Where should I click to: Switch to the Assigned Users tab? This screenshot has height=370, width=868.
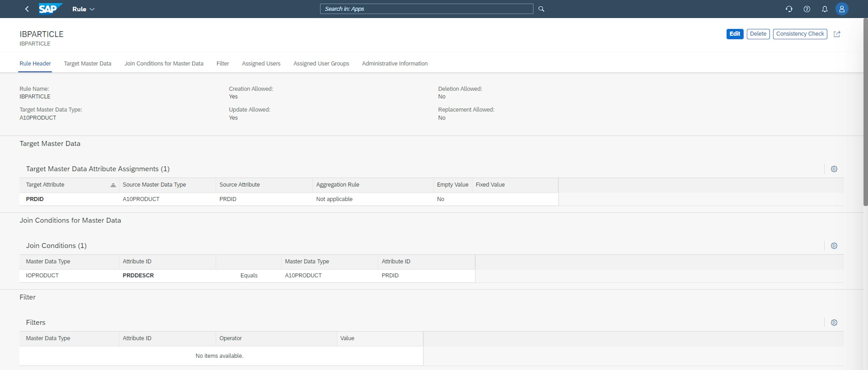click(x=261, y=63)
